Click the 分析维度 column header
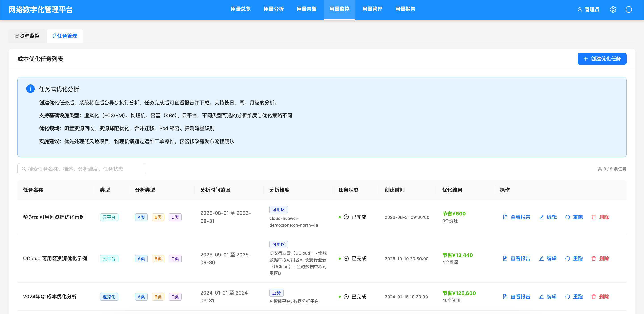 tap(279, 190)
